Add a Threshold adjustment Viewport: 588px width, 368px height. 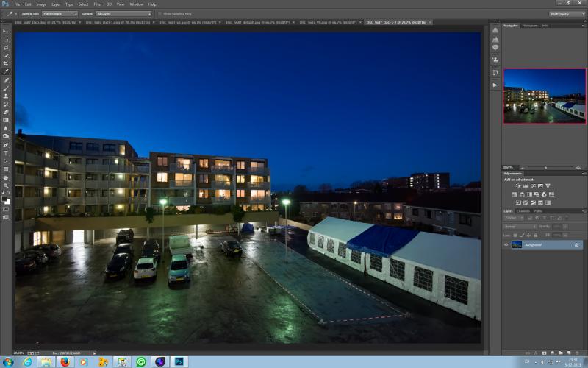coord(533,203)
